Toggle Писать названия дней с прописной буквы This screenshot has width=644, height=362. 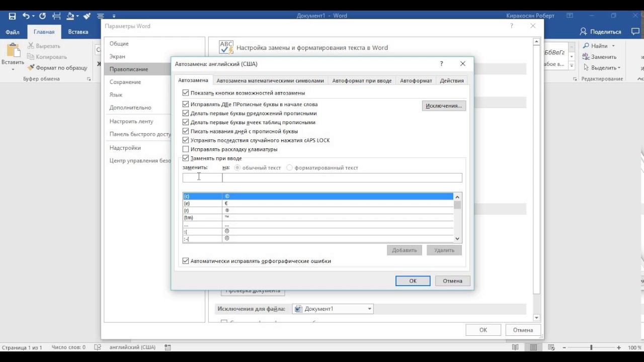186,131
